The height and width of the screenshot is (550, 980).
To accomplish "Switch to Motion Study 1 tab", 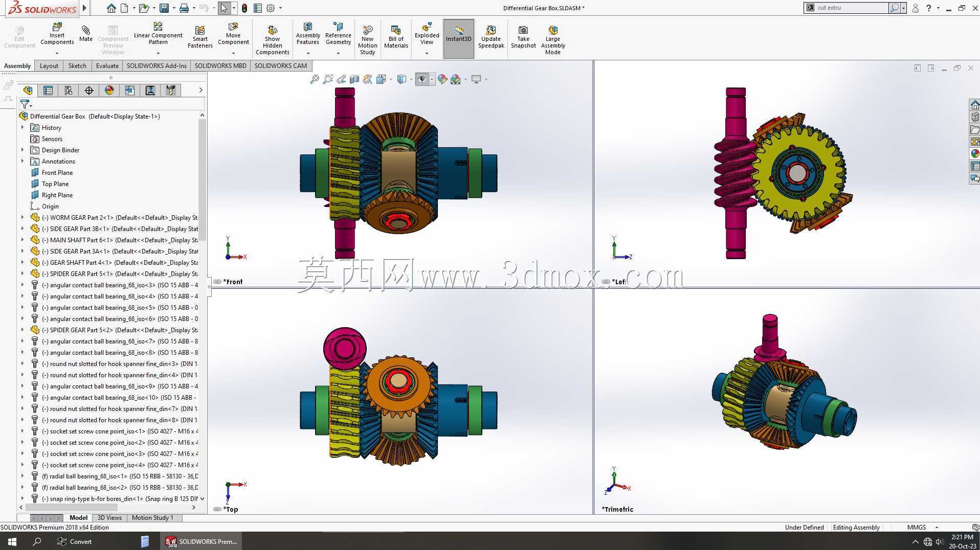I will (152, 518).
